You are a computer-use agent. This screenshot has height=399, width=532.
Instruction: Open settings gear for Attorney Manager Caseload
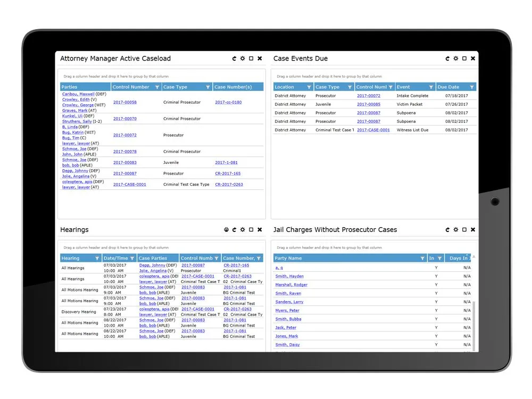243,59
